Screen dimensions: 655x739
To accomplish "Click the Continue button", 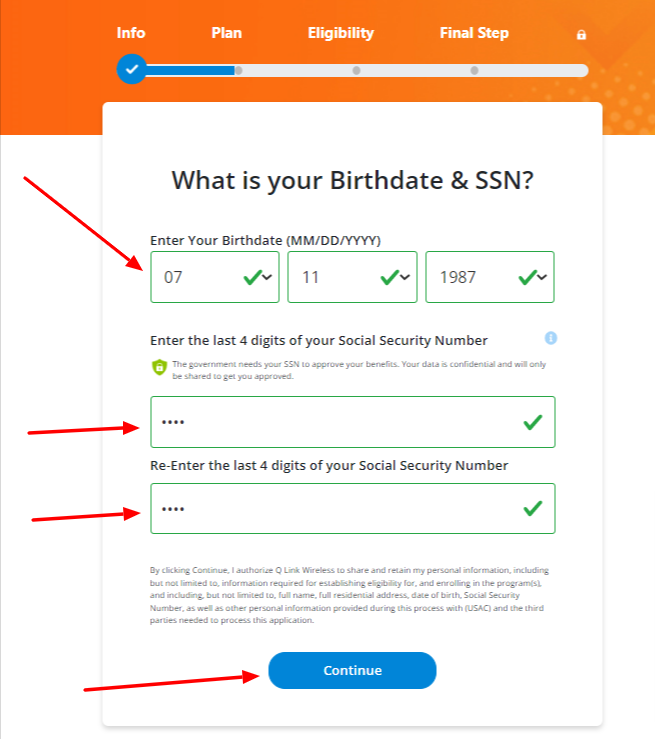I will (x=352, y=670).
